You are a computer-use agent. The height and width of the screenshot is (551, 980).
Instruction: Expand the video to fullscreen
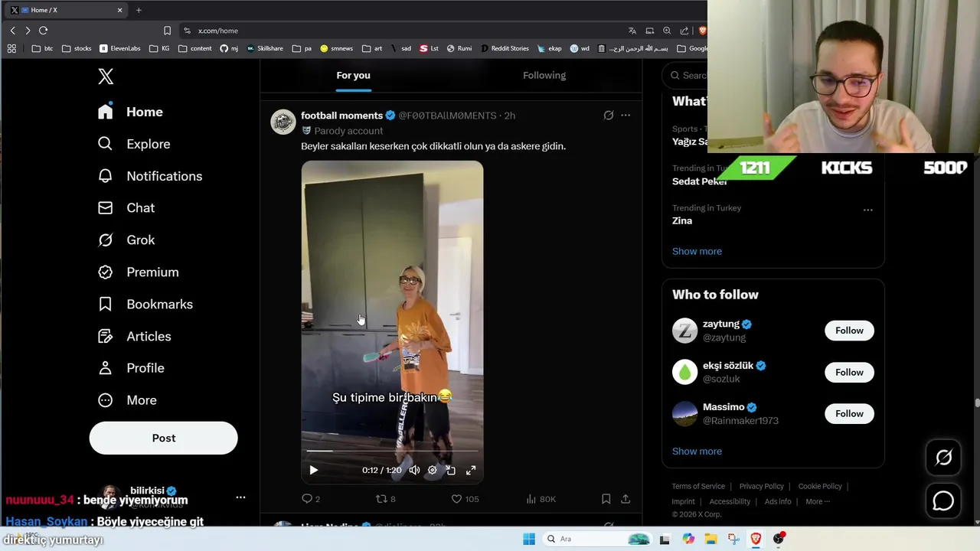click(471, 471)
